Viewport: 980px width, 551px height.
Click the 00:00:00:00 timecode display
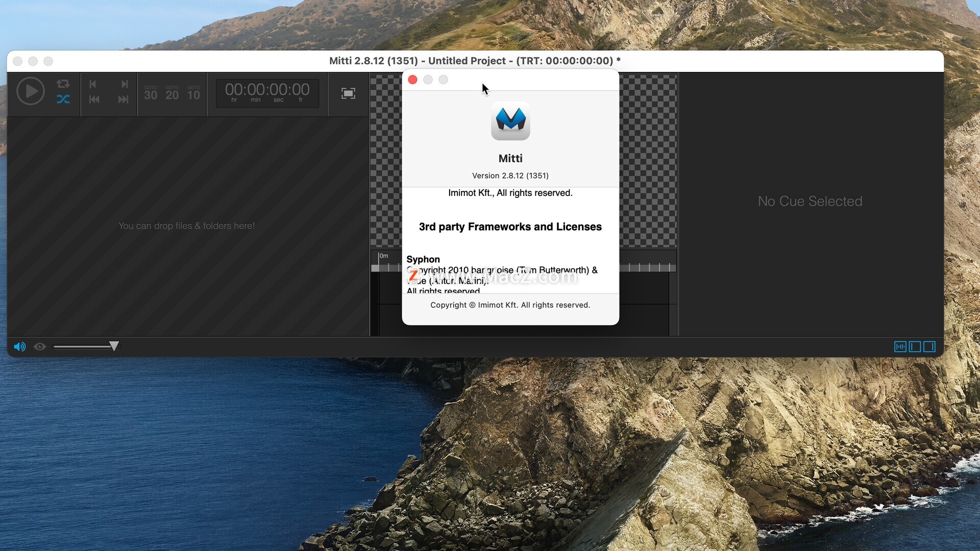267,93
